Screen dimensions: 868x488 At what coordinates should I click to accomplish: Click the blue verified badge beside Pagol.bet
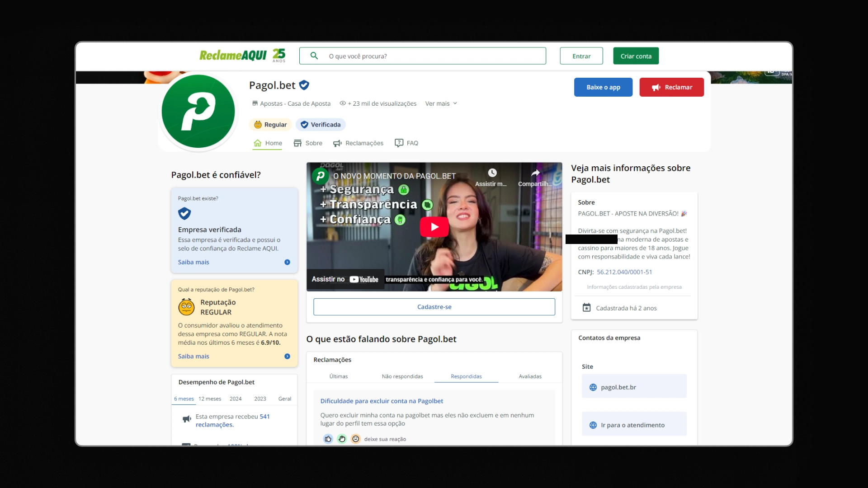pos(304,85)
